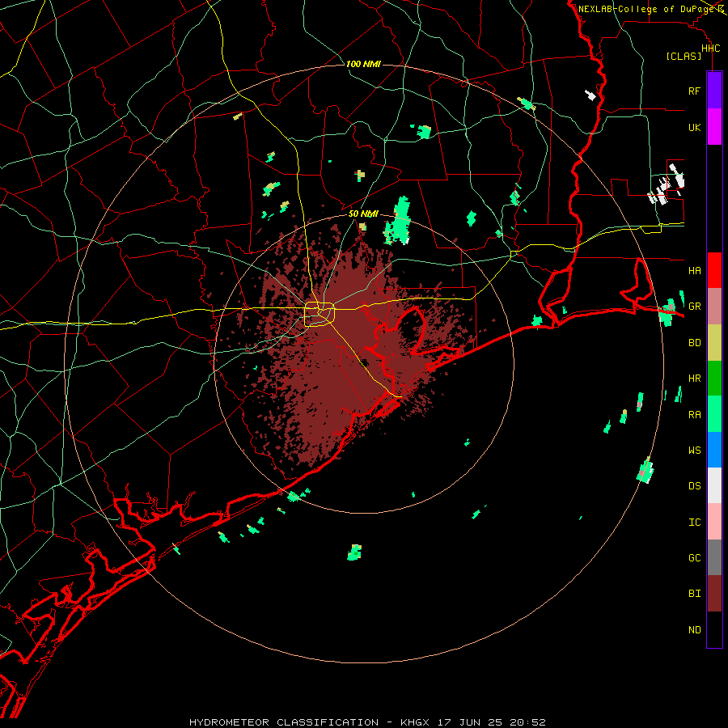The width and height of the screenshot is (728, 728).
Task: Click the [CLAS] units label
Action: click(x=684, y=56)
